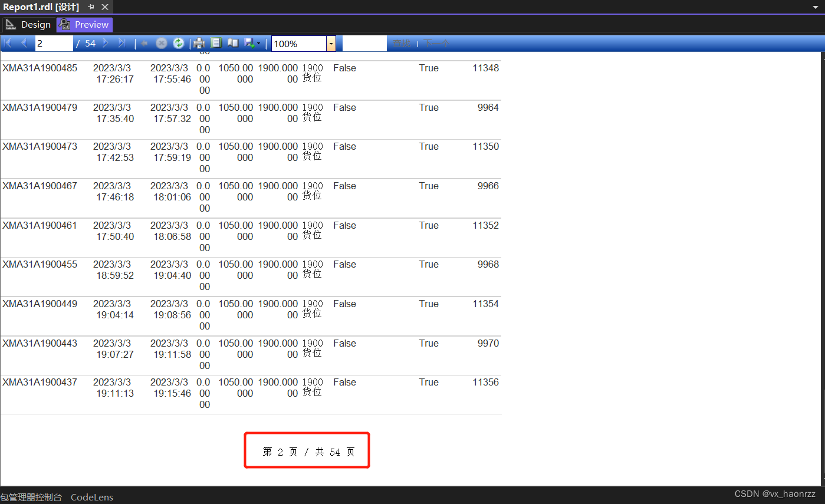
Task: Jump to the last report page
Action: (x=121, y=42)
